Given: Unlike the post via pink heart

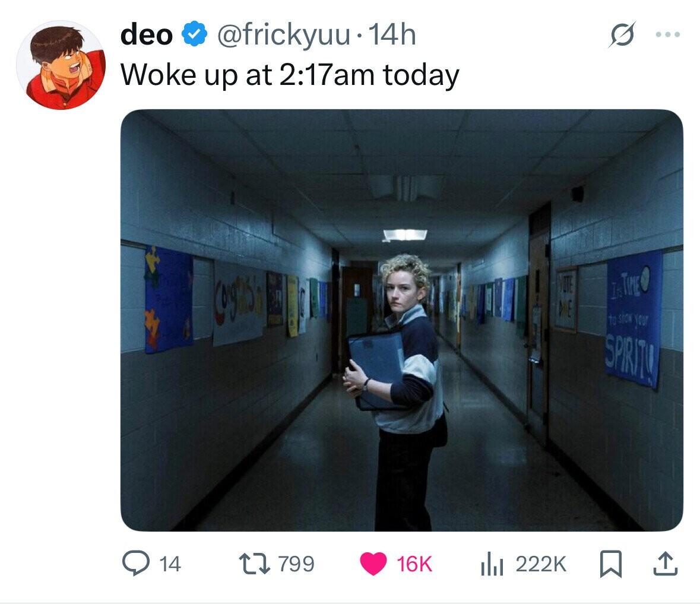Looking at the screenshot, I should [x=373, y=564].
